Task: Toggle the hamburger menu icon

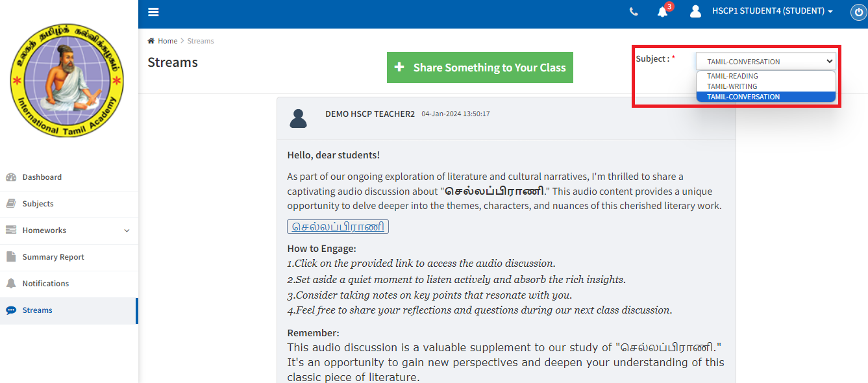Action: tap(153, 12)
